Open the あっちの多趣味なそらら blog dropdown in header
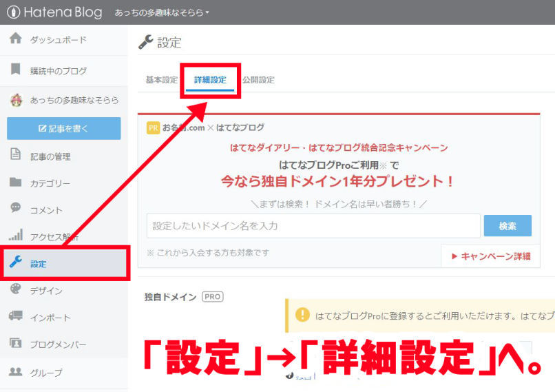555x392 pixels. (162, 13)
